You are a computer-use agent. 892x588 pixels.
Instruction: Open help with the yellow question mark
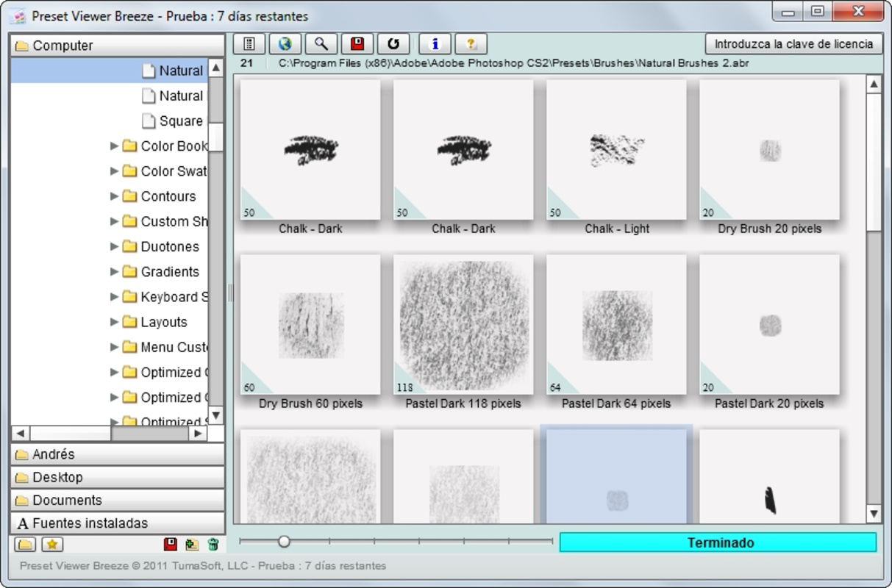click(471, 44)
